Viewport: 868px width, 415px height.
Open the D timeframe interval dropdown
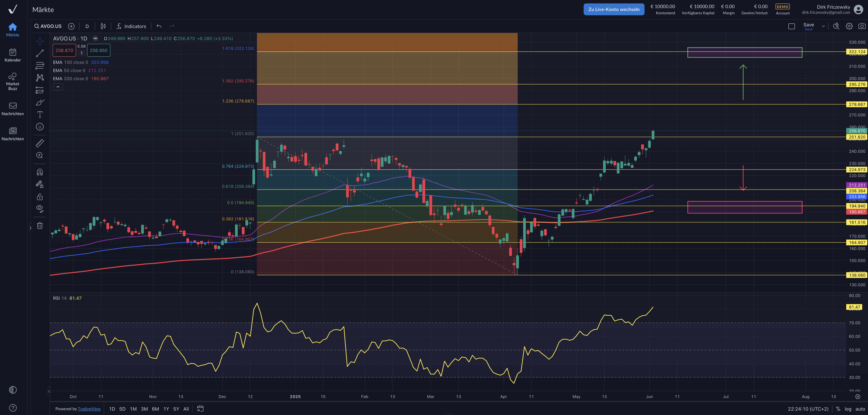coord(87,26)
